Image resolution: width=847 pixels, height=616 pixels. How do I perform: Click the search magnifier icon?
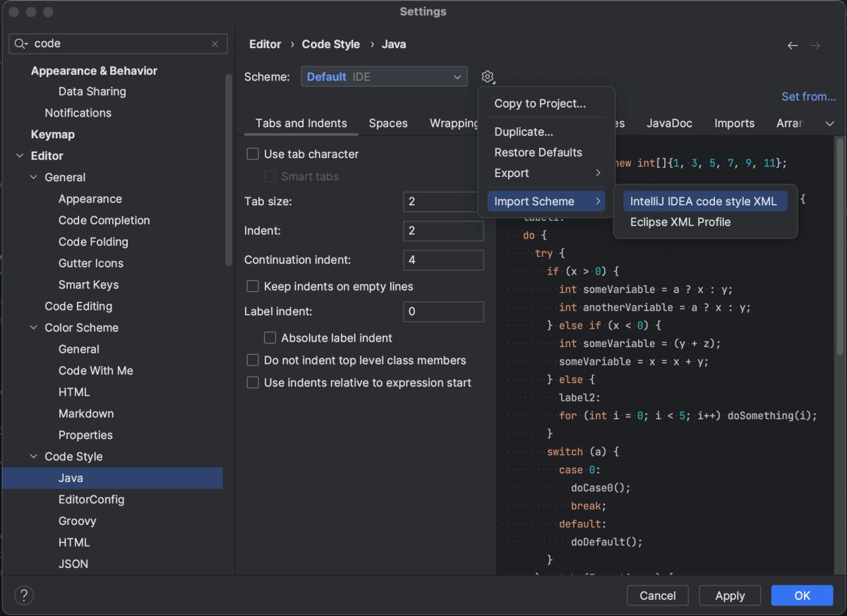[x=20, y=44]
